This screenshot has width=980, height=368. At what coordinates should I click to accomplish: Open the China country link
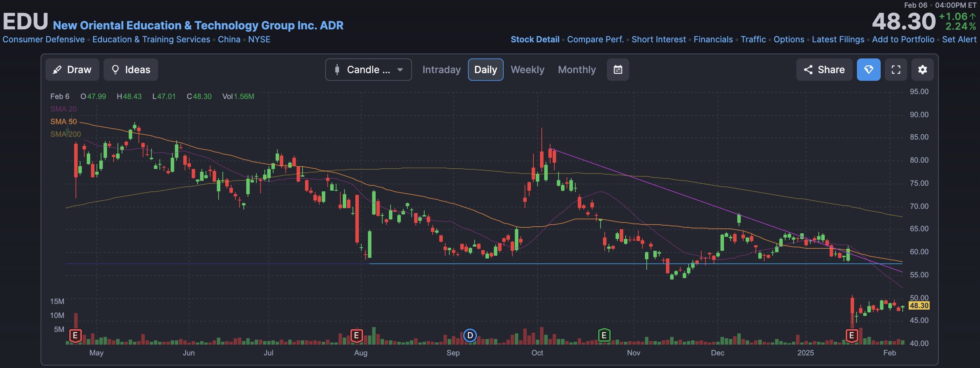pos(229,40)
